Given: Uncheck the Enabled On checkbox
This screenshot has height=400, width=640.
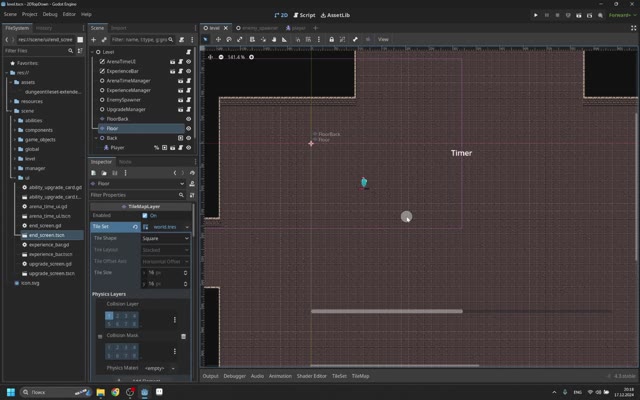Looking at the screenshot, I should tap(145, 216).
